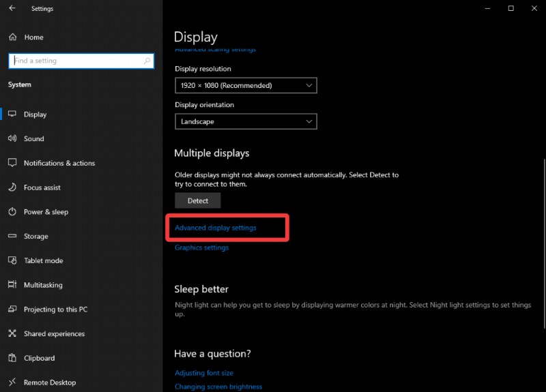Image resolution: width=546 pixels, height=392 pixels.
Task: Click the Projecting to this PC icon
Action: pos(12,309)
